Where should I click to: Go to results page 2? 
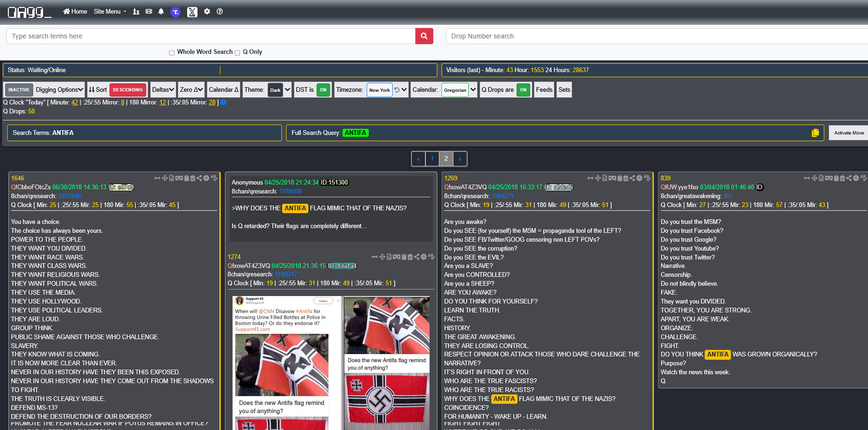(446, 159)
